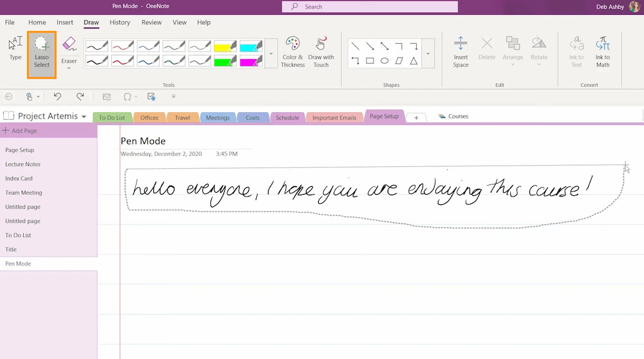Viewport: 644px width, 359px height.
Task: Pick the green highlighter
Action: tap(225, 61)
